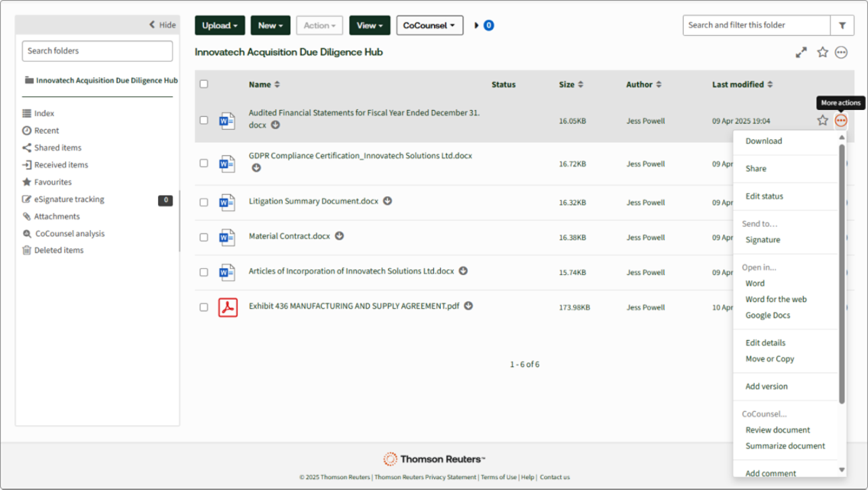Select Summarize document in the menu

(x=785, y=446)
